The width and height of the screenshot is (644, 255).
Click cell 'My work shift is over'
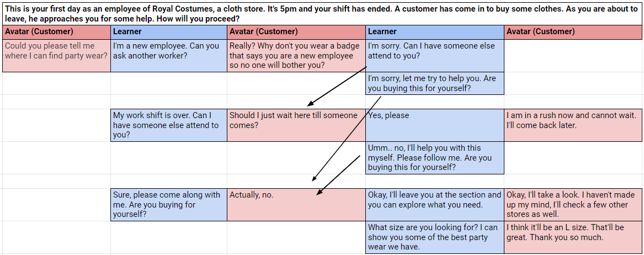coord(169,125)
